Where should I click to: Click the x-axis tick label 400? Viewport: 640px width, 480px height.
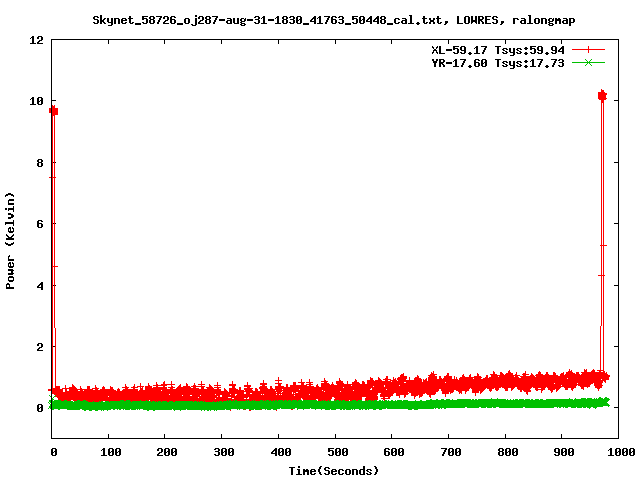point(281,452)
